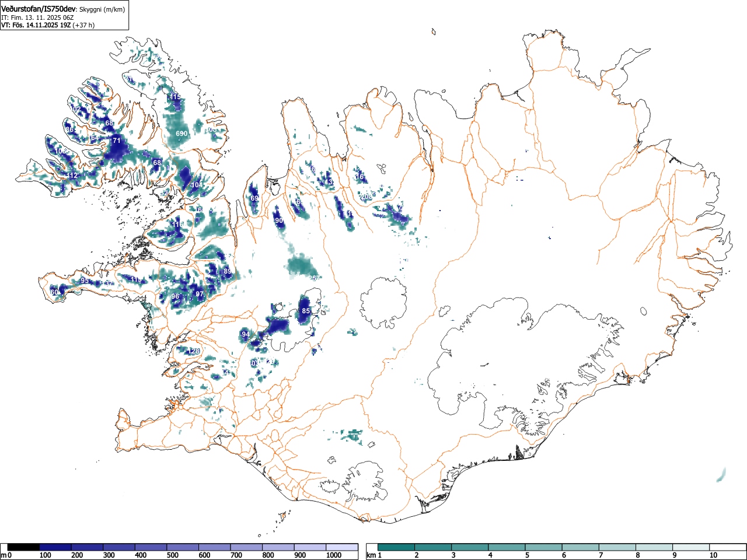The width and height of the screenshot is (747, 560).
Task: Click the 600 tick label on meter scale
Action: click(x=204, y=555)
